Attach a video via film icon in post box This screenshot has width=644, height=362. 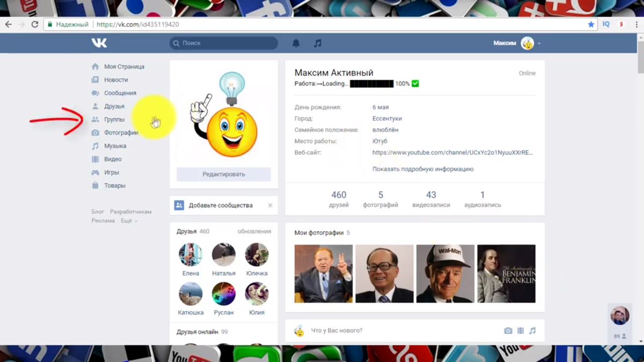(521, 331)
